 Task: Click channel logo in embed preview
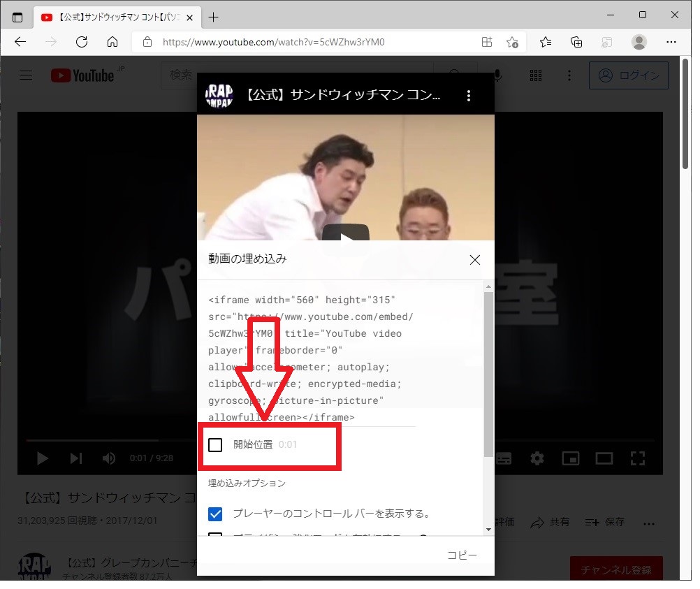point(219,95)
